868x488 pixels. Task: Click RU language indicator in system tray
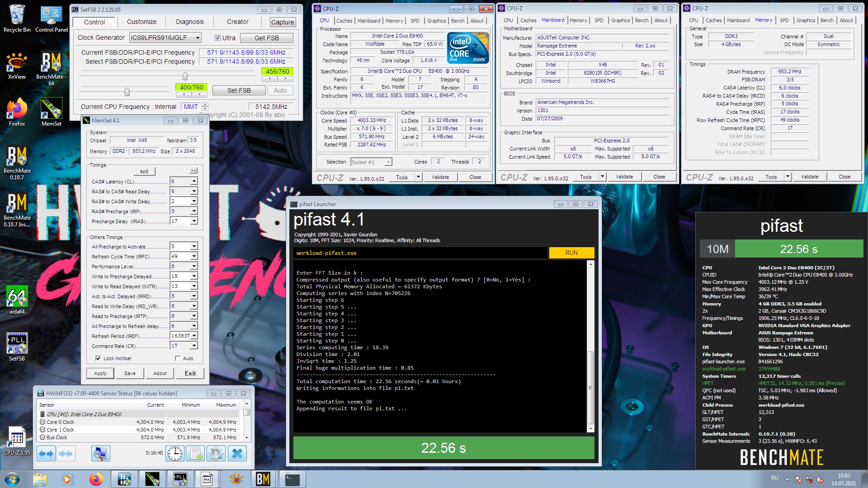click(775, 478)
